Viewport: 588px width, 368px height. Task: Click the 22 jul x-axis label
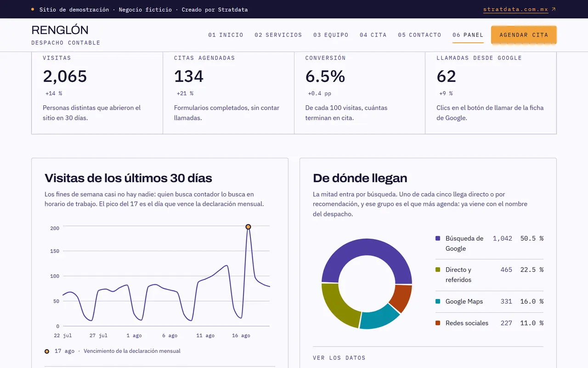coord(63,336)
